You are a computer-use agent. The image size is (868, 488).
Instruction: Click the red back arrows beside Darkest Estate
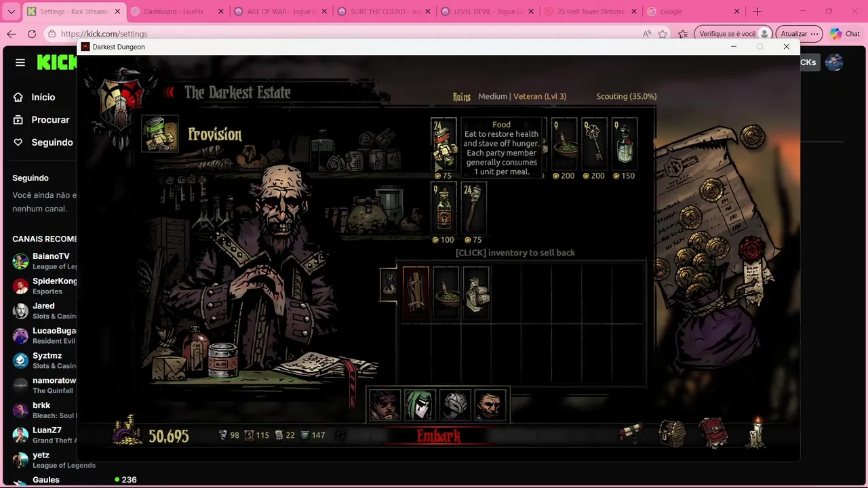pyautogui.click(x=169, y=92)
